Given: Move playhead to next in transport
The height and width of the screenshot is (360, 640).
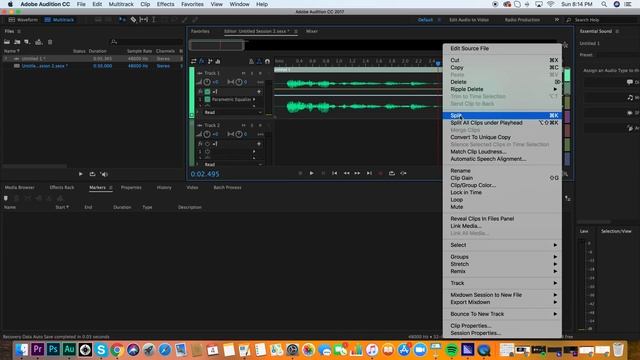Looking at the screenshot, I should [369, 173].
